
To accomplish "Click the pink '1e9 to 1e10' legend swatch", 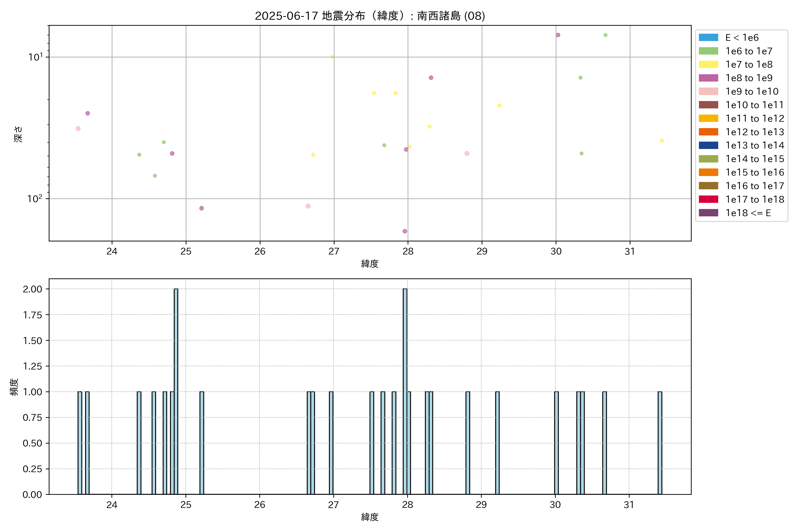I will tap(708, 91).
